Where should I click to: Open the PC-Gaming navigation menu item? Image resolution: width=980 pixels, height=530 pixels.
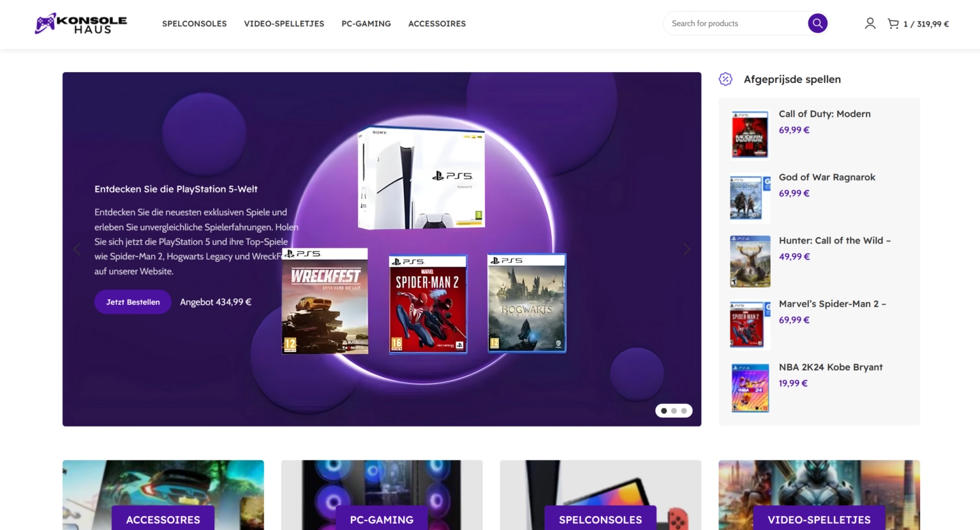tap(366, 24)
